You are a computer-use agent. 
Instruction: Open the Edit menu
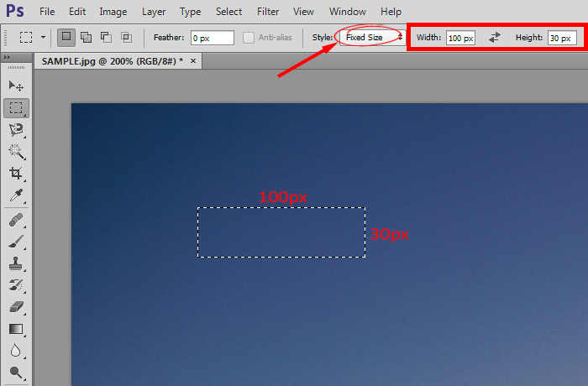tap(77, 12)
